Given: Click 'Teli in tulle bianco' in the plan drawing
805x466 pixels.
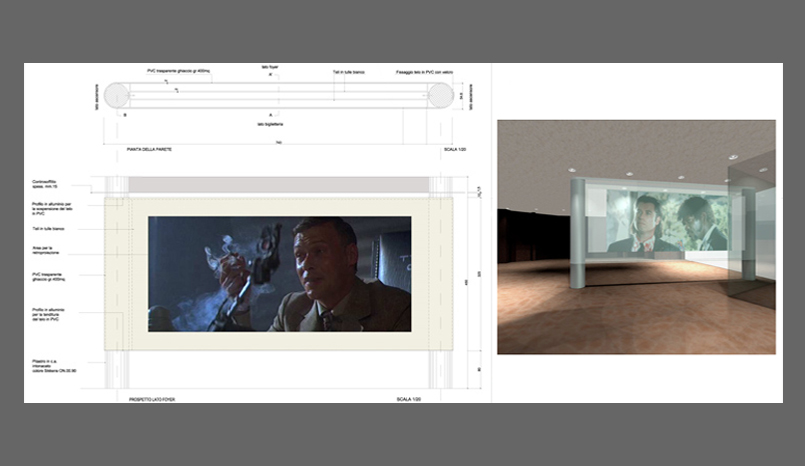Looking at the screenshot, I should click(349, 72).
